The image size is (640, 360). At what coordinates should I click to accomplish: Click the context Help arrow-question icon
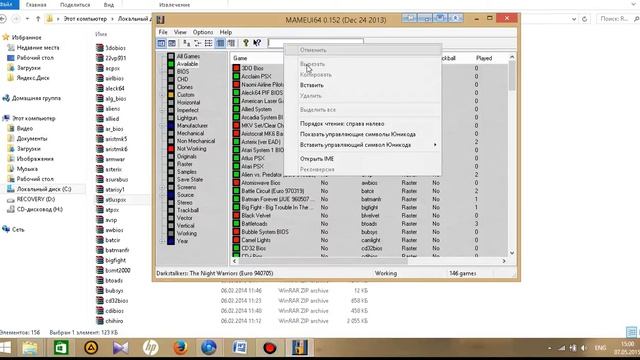pos(257,43)
